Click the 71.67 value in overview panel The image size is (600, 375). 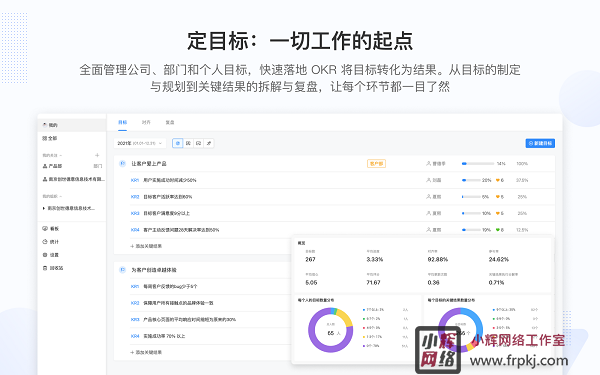[373, 283]
